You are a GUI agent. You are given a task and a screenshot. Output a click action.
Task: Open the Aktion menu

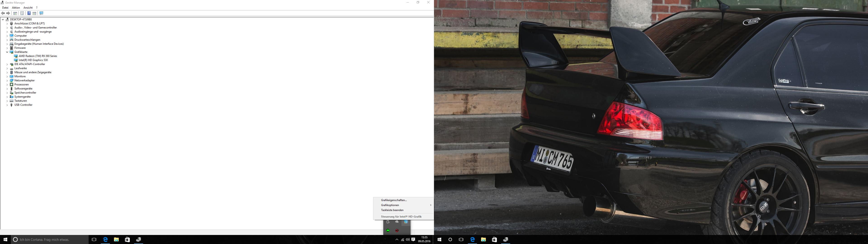(16, 7)
